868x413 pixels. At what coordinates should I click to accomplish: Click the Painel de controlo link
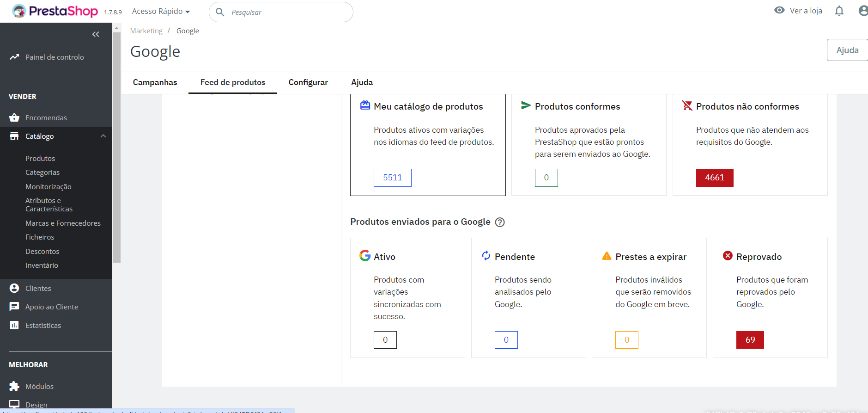pyautogui.click(x=55, y=57)
